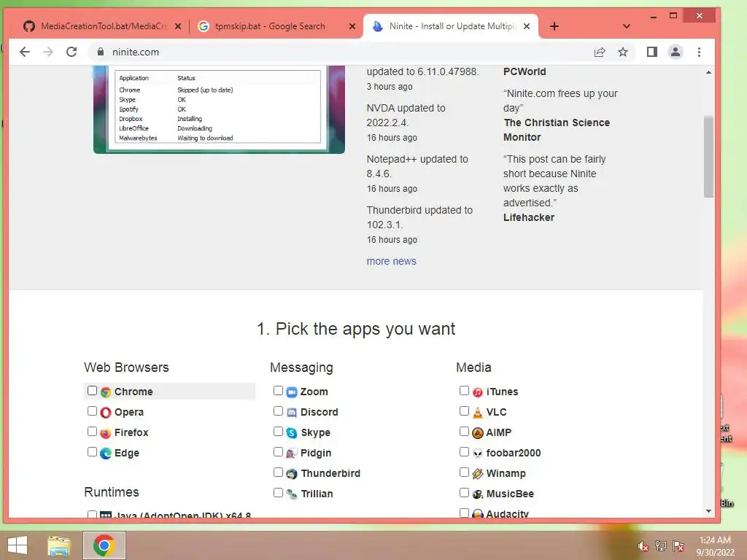
Task: Check the Trillian checkbox
Action: [x=278, y=493]
